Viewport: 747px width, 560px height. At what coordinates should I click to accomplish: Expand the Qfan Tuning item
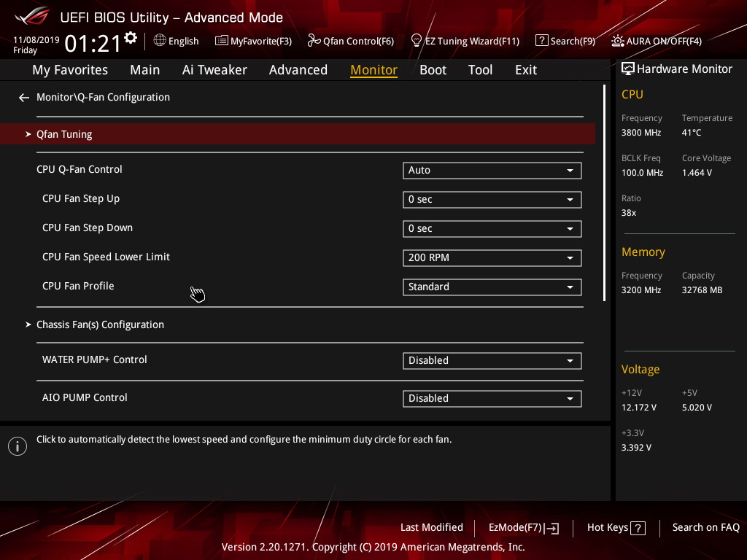pos(298,134)
